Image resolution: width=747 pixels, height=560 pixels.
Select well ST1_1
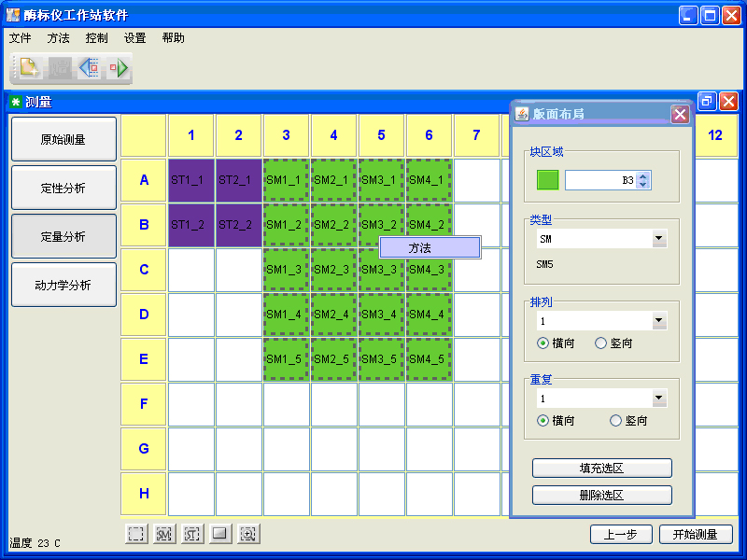191,180
